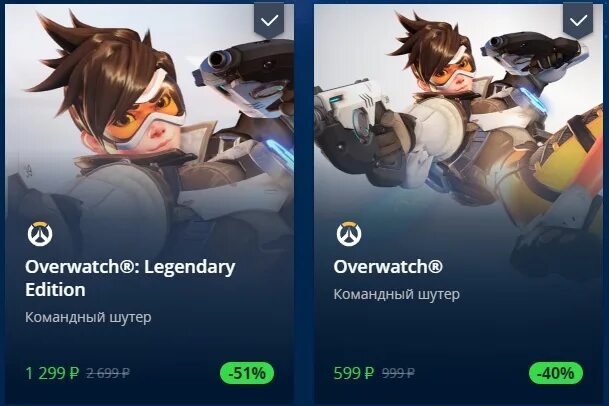Click the -51% discount badge

[x=247, y=373]
